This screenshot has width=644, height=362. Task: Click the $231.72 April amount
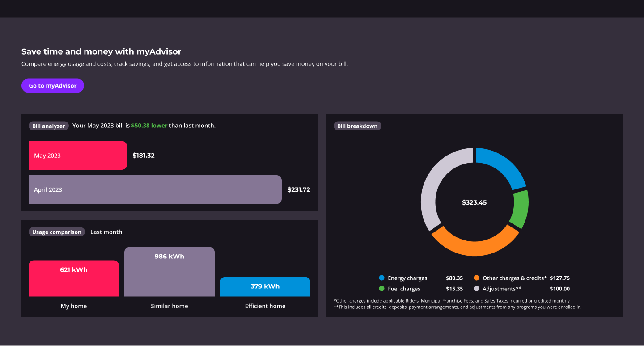click(x=299, y=189)
